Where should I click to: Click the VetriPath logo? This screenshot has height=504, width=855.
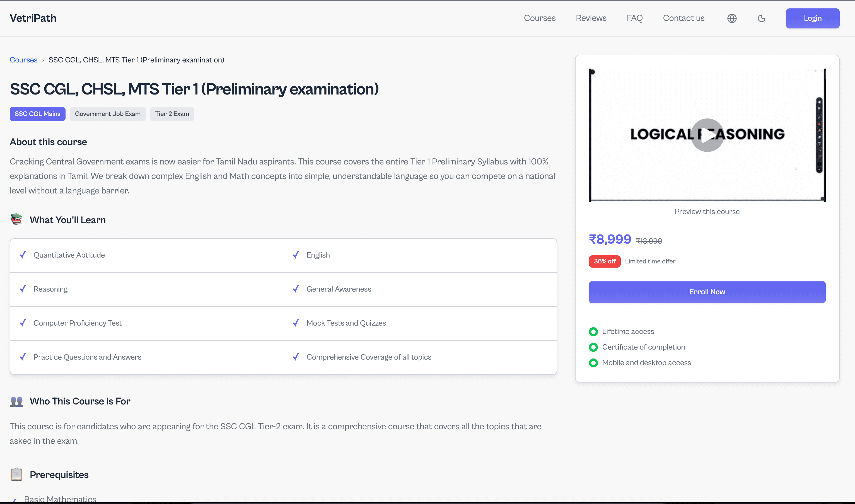(33, 18)
